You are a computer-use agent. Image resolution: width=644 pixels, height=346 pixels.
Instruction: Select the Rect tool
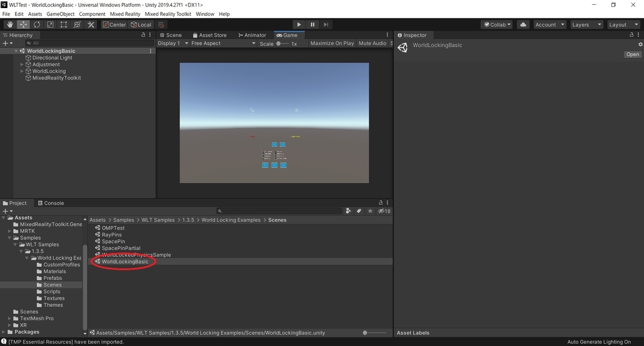[x=63, y=25]
